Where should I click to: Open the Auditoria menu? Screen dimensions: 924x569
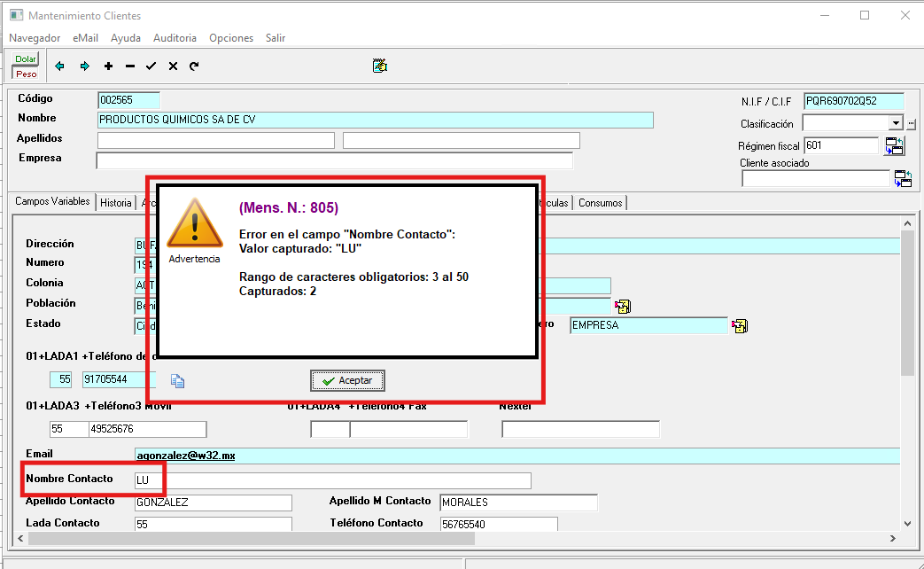click(x=175, y=38)
